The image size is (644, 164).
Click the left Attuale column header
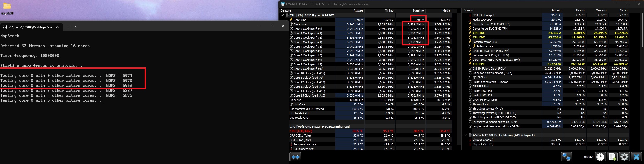pos(350,10)
